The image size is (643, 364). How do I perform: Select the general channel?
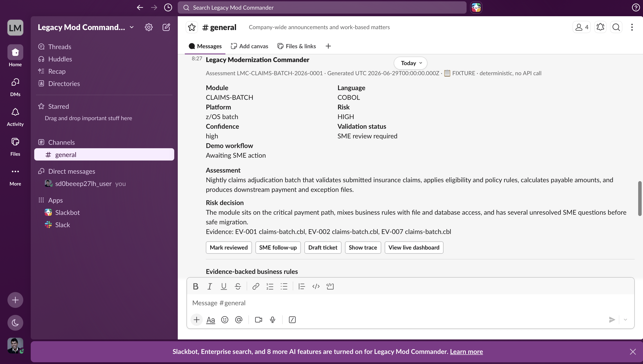[104, 155]
